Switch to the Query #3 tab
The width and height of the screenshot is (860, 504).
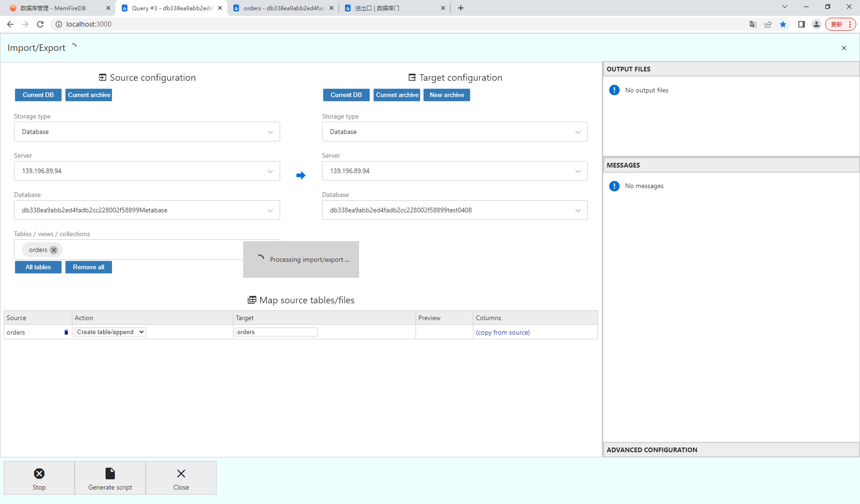coord(171,8)
